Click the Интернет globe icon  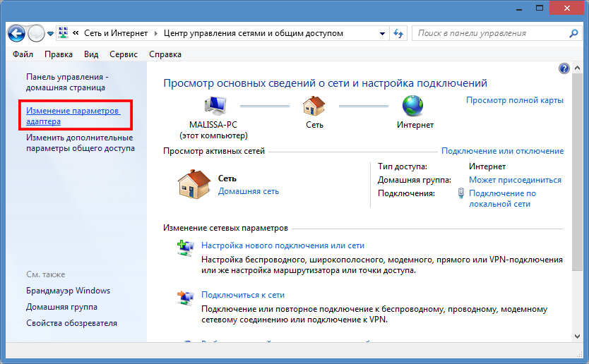[x=412, y=106]
